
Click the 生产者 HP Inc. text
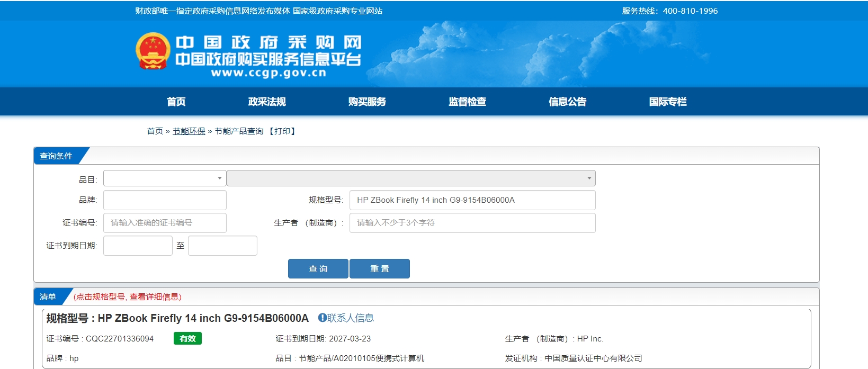click(554, 339)
